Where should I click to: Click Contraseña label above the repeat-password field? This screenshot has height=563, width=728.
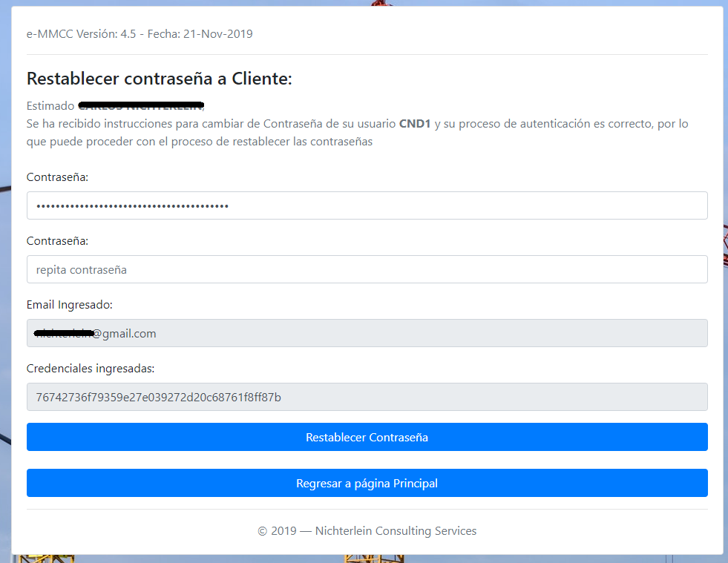click(57, 241)
